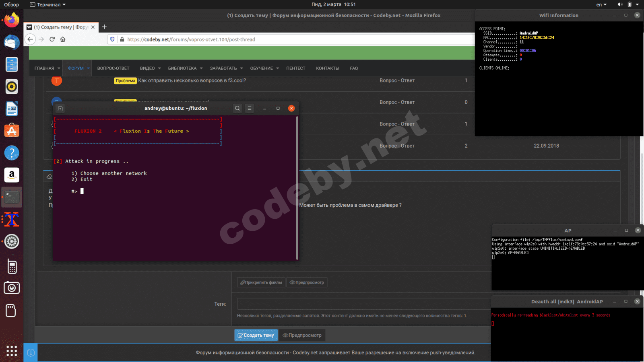Launch LibreOffice Writer from the dock
This screenshot has height=362, width=644.
point(12,109)
